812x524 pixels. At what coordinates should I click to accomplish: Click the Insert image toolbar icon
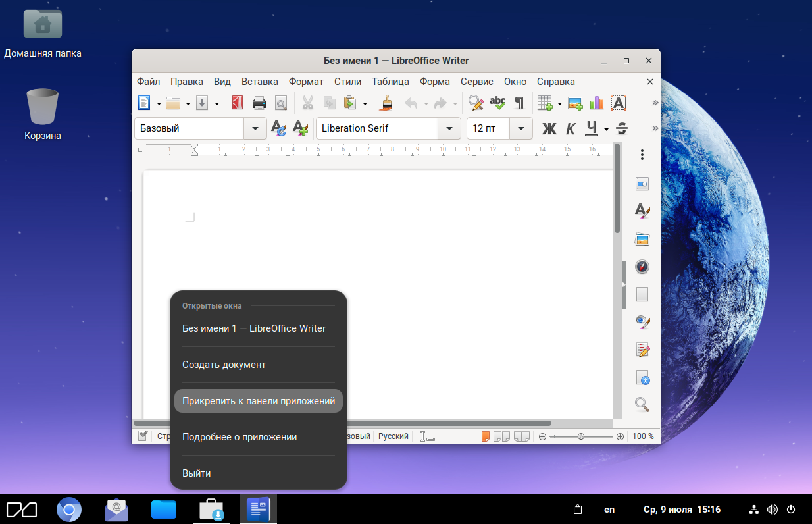tap(576, 103)
